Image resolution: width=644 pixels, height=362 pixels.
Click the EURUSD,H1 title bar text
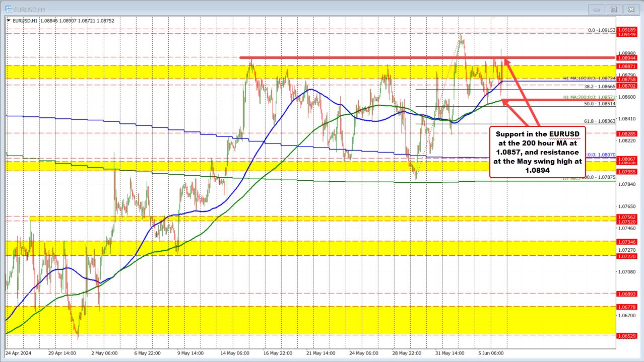point(30,9)
